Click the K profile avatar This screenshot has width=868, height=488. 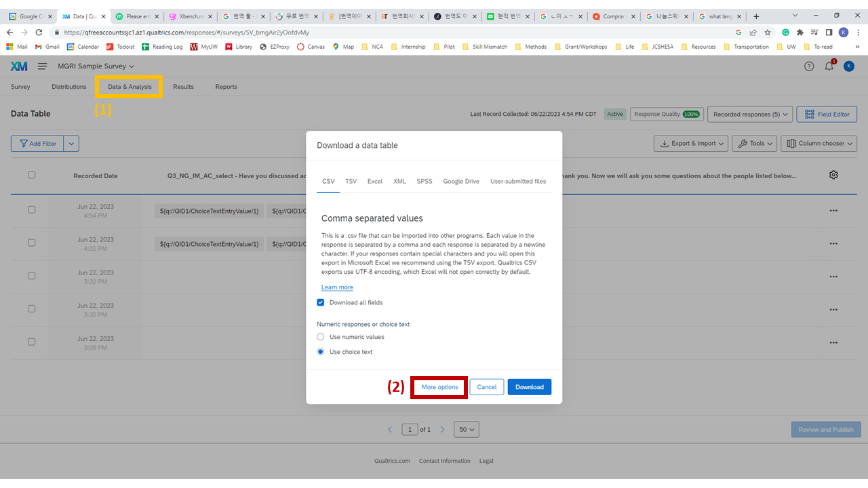pyautogui.click(x=848, y=66)
